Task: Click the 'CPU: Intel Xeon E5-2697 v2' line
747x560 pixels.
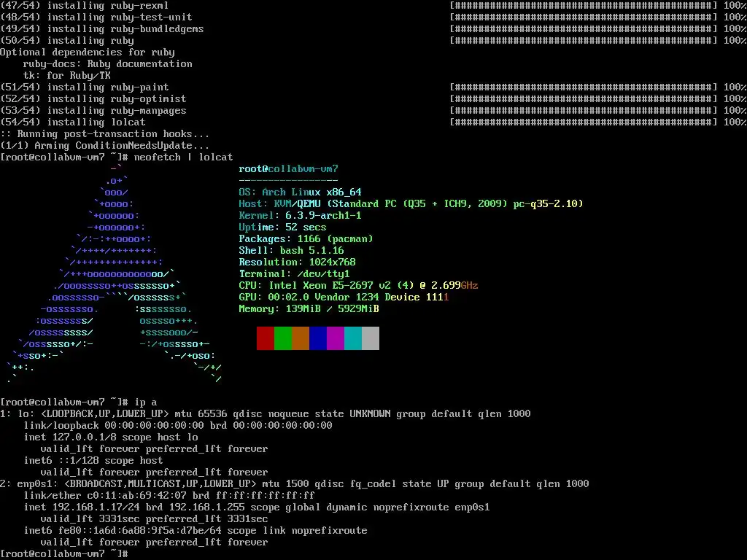Action: [x=358, y=285]
